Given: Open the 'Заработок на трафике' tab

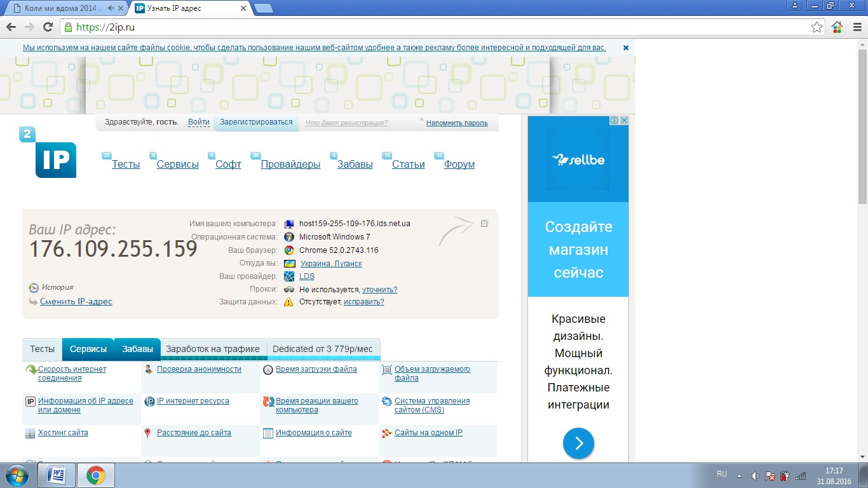Looking at the screenshot, I should 213,349.
